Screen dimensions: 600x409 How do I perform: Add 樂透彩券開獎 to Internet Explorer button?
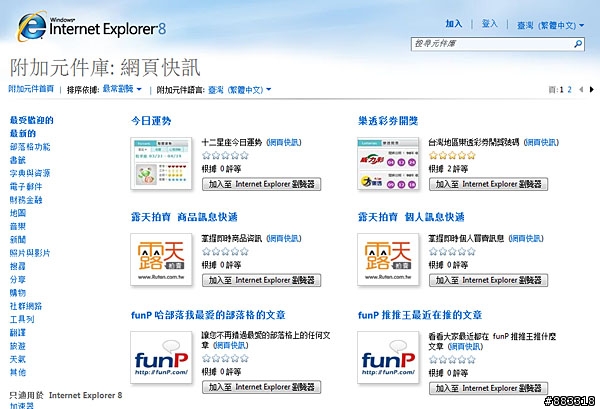pyautogui.click(x=488, y=184)
